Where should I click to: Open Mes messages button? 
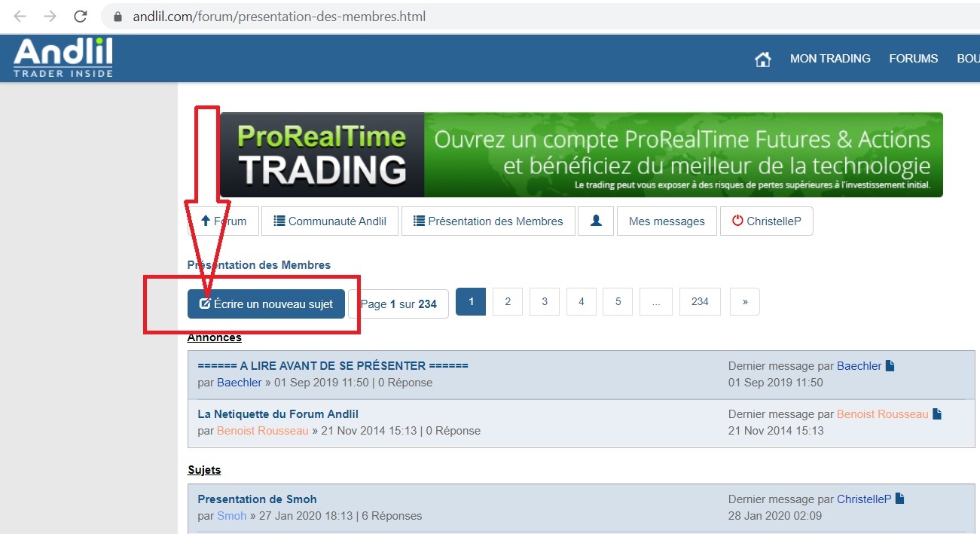pos(667,221)
